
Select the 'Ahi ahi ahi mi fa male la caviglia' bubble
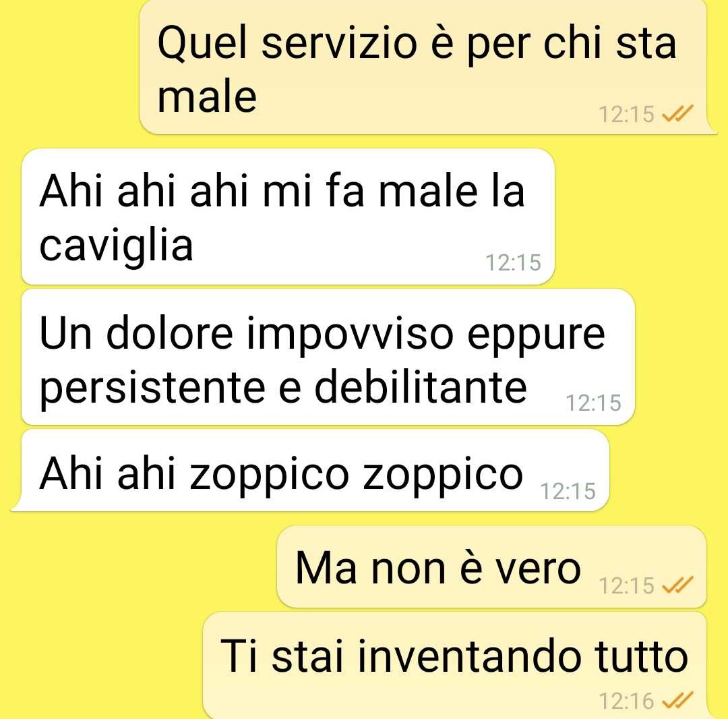tap(288, 217)
